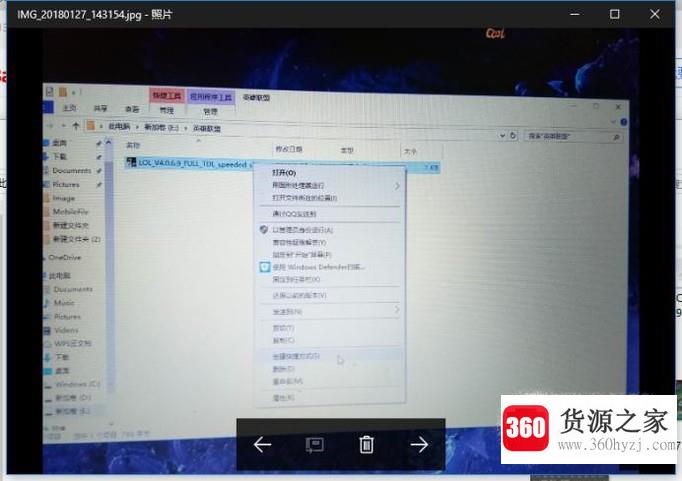Screen dimensions: 682x481
Task: Click Videos in photographed sidebar
Action: pyautogui.click(x=66, y=330)
